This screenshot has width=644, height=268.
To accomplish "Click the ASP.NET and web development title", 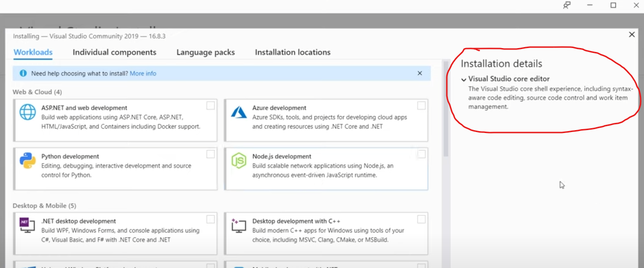I will click(x=85, y=108).
